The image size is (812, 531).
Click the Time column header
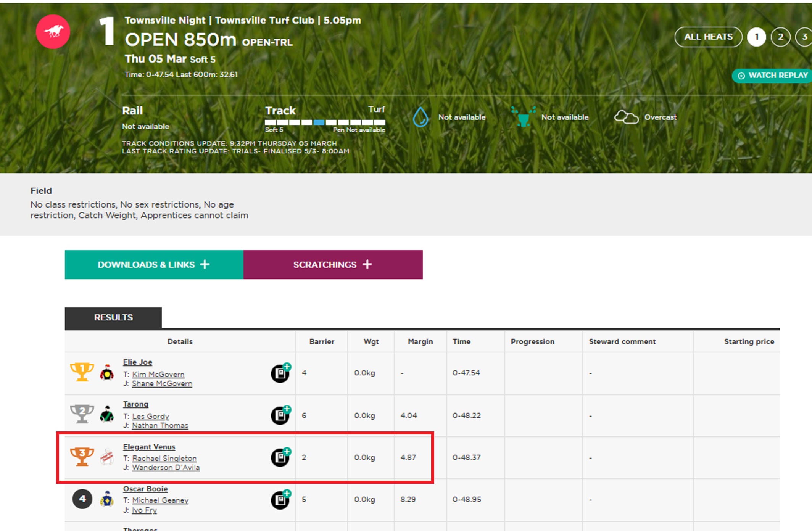(461, 341)
